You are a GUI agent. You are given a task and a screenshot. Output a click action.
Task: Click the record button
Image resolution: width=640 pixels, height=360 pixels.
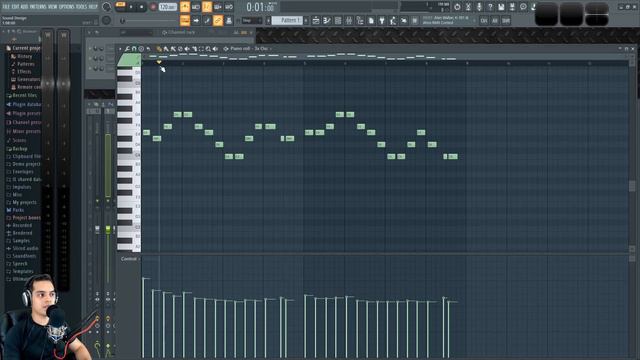[x=153, y=7]
